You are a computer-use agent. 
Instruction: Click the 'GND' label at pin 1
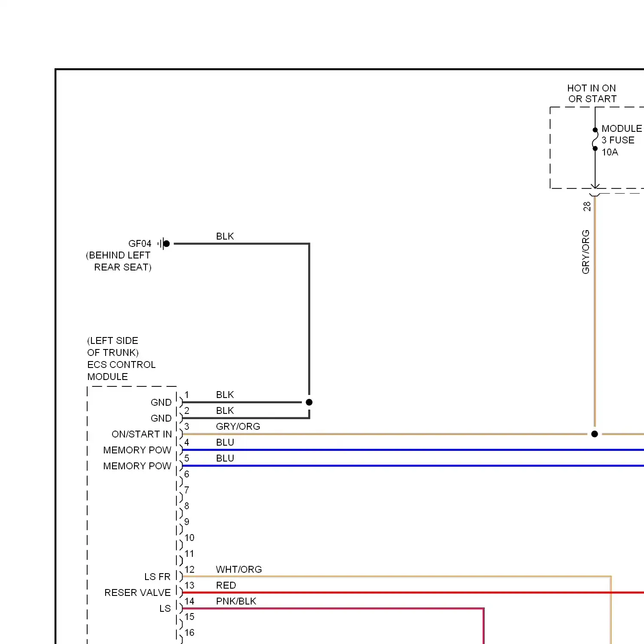tap(161, 402)
